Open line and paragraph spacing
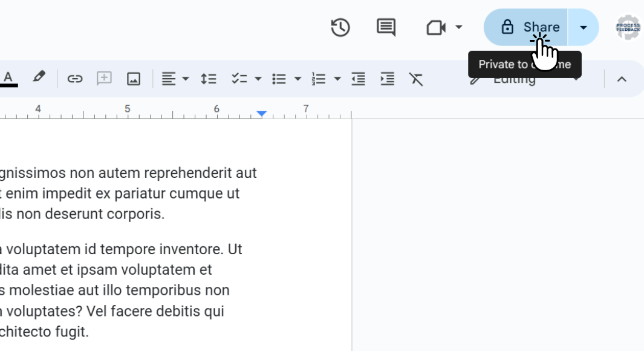Viewport: 644px width, 351px height. coord(209,79)
